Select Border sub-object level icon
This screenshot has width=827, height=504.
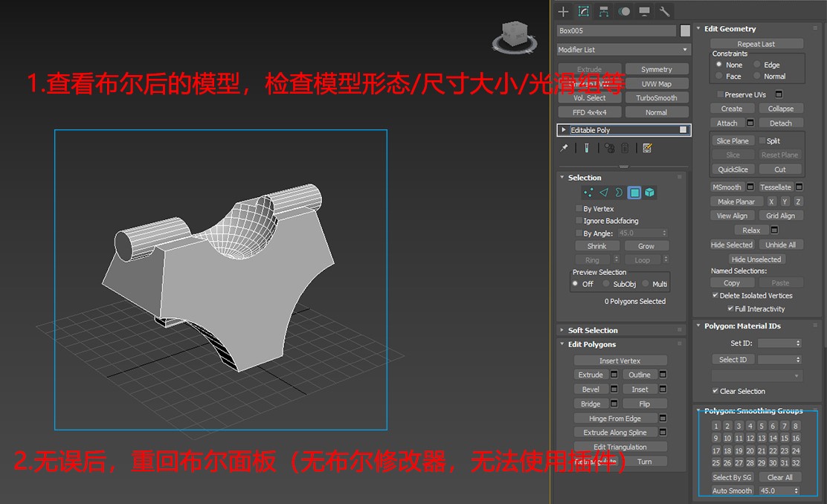click(x=618, y=193)
